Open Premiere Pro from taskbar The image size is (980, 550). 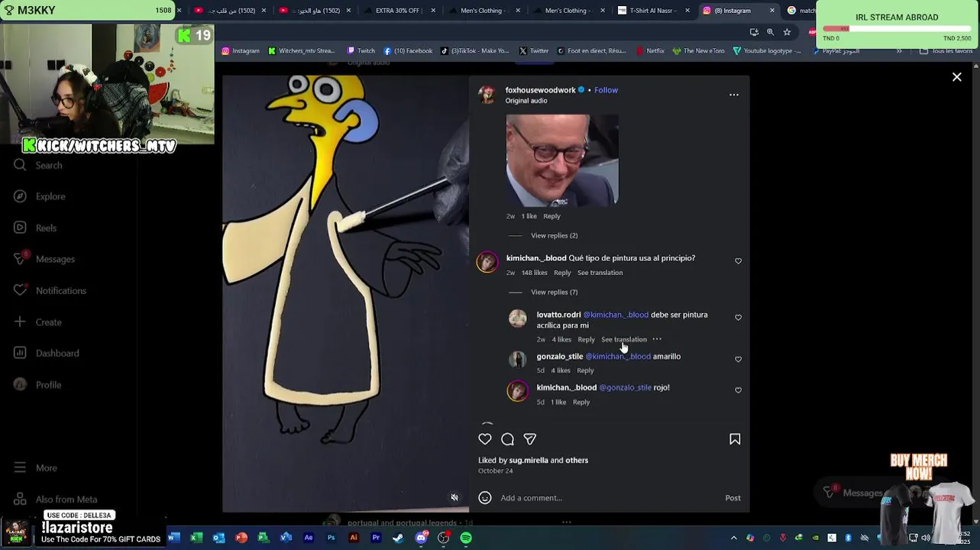pyautogui.click(x=376, y=538)
